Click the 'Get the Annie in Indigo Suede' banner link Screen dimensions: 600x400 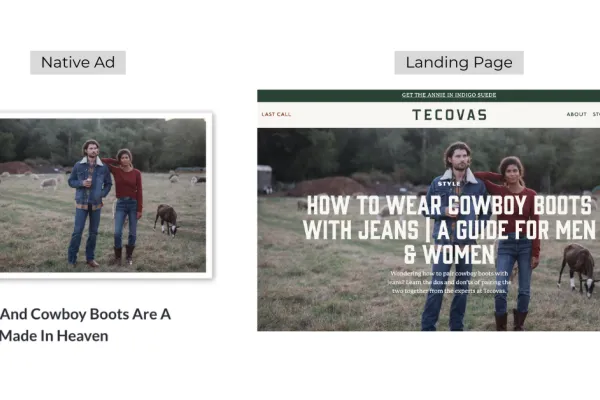[449, 95]
